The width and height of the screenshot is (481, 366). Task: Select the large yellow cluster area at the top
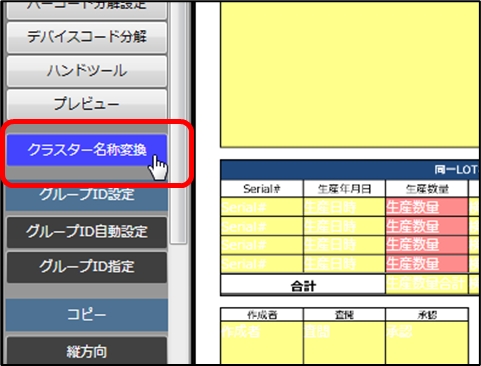[349, 74]
